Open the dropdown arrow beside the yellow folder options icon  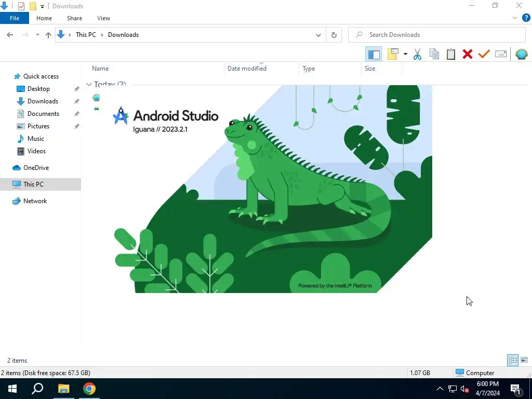[x=405, y=54]
